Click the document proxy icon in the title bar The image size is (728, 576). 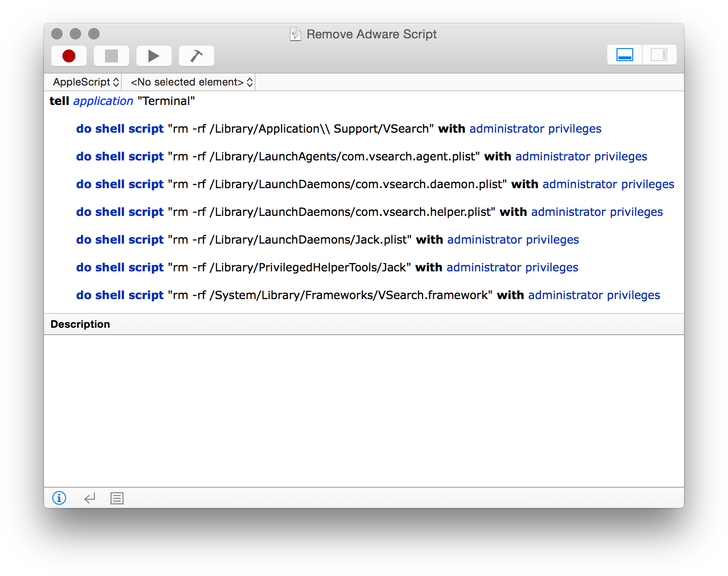296,34
